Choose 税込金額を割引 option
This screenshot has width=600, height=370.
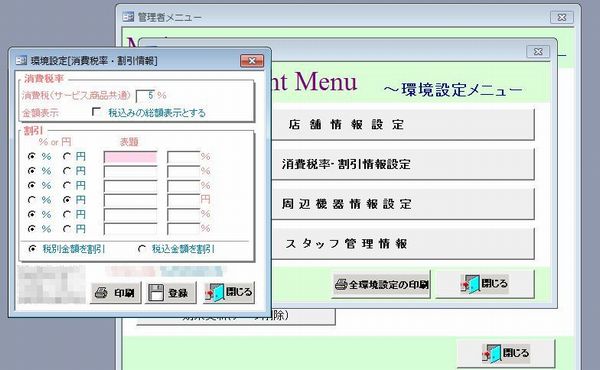[x=142, y=249]
